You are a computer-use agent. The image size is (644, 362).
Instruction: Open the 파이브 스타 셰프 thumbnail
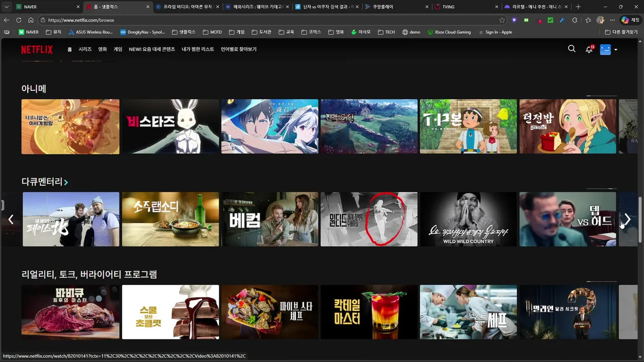pyautogui.click(x=270, y=312)
